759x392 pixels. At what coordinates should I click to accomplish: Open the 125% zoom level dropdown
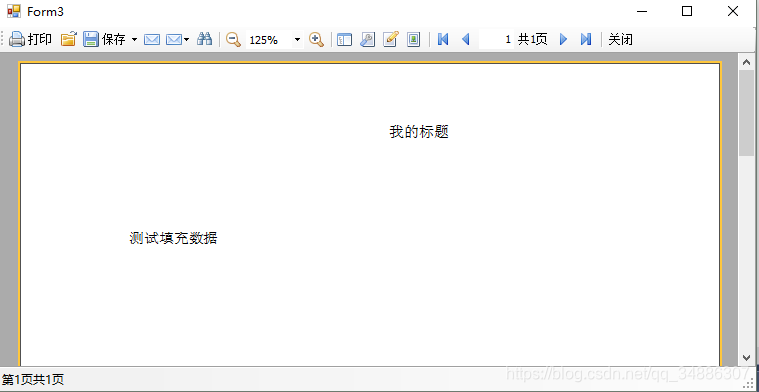click(x=297, y=39)
